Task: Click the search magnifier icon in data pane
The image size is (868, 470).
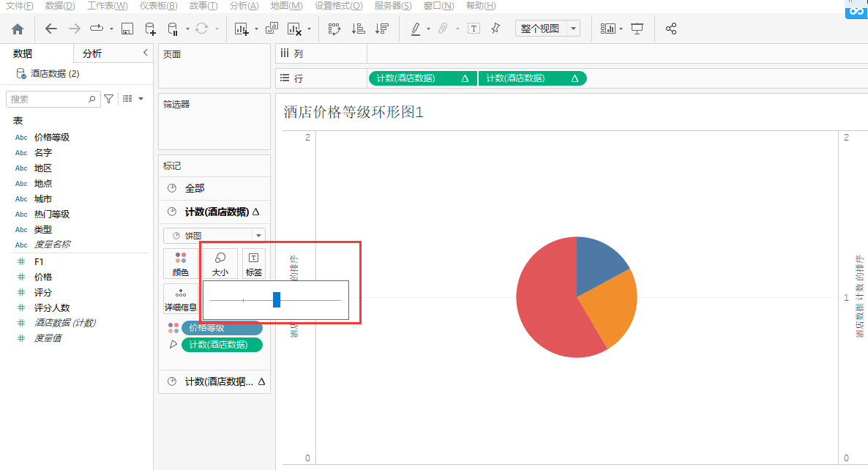Action: [x=92, y=99]
